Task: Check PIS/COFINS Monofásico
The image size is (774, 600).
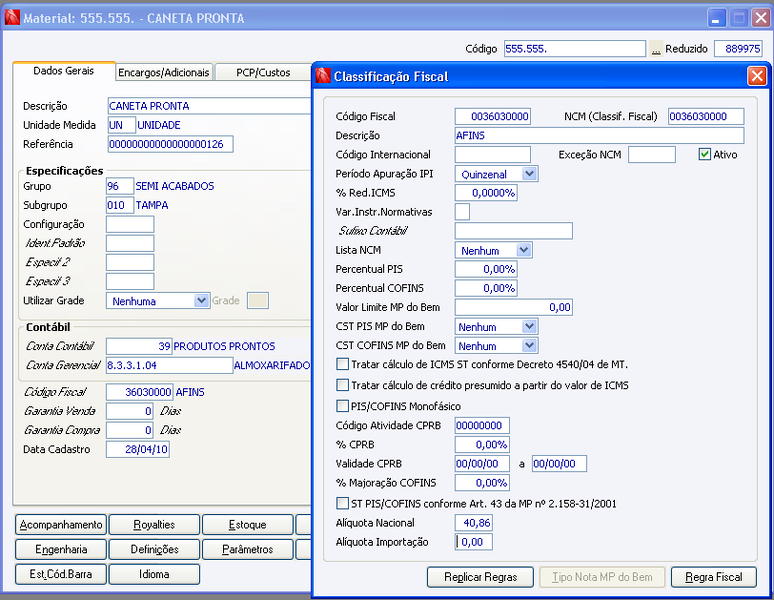Action: click(x=342, y=406)
